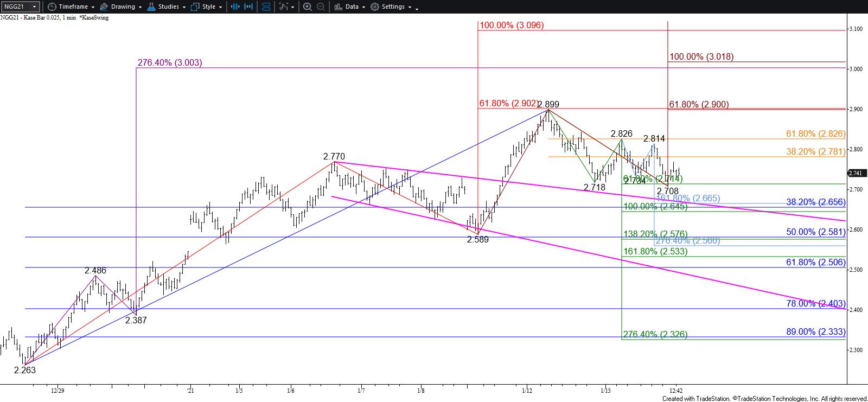Open the Drawing tools menu
868x402 pixels.
tap(123, 7)
